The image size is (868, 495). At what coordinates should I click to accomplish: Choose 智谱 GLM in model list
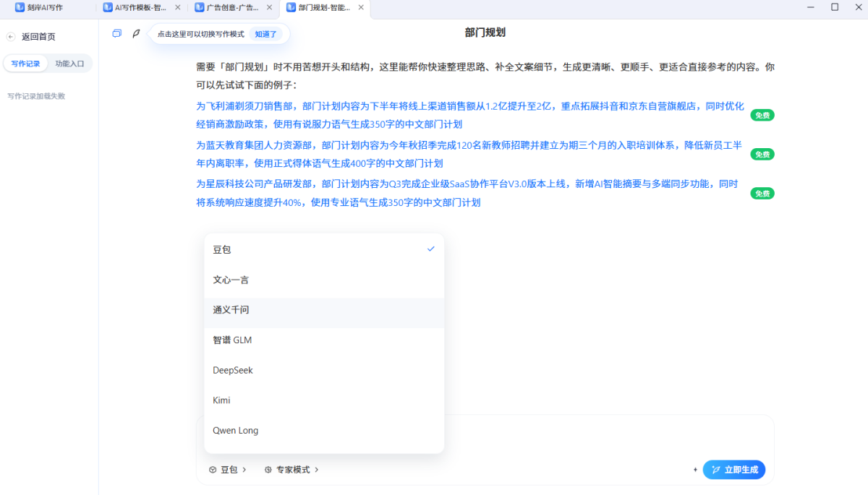[324, 340]
